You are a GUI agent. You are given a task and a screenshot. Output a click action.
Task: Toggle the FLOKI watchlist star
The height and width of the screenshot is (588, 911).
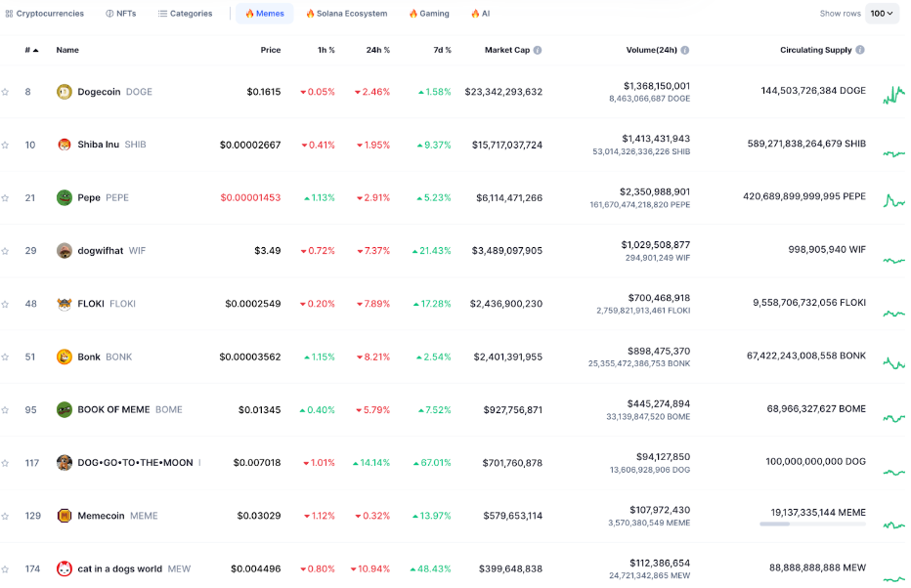(5, 304)
